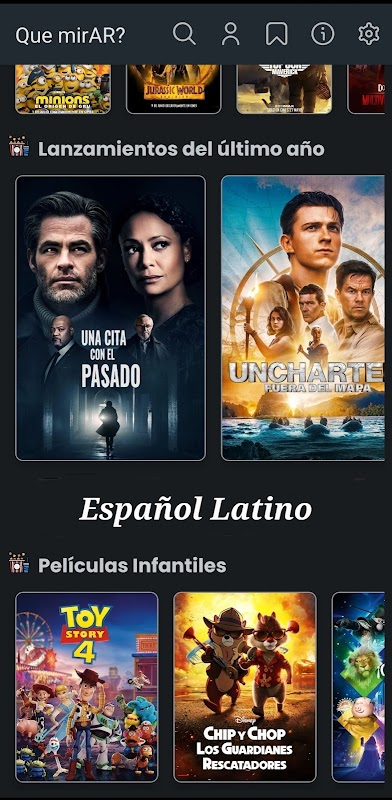Tap the Que mirAR? app title
Viewport: 392px width, 800px height.
pyautogui.click(x=70, y=35)
